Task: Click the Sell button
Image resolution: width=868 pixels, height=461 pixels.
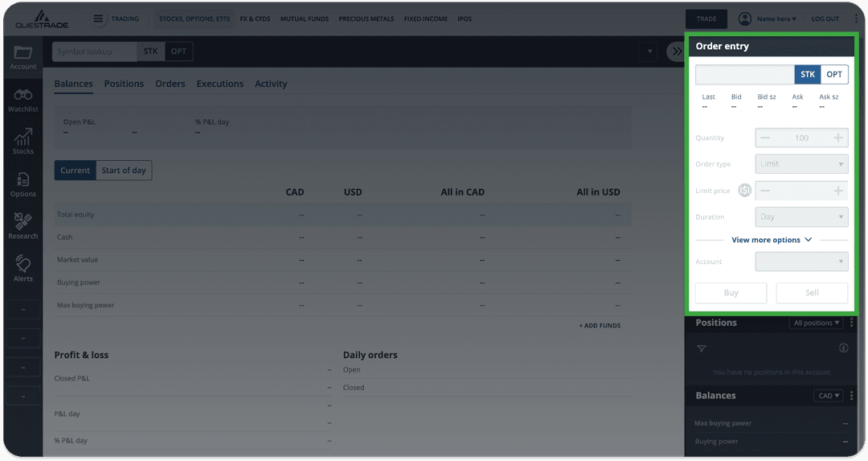Action: [x=812, y=293]
